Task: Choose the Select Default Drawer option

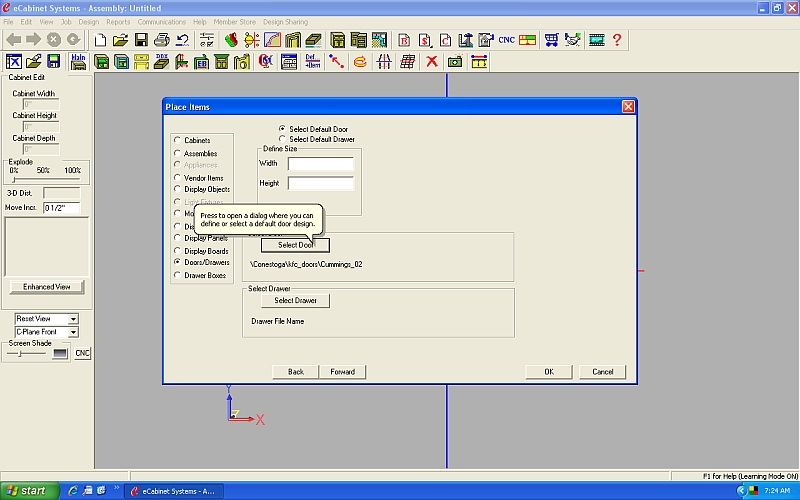Action: tap(282, 139)
